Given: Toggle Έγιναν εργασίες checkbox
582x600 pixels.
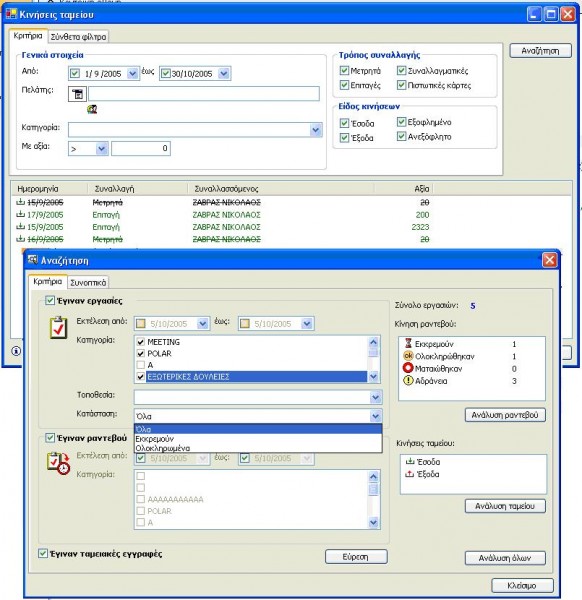Looking at the screenshot, I should tap(50, 300).
